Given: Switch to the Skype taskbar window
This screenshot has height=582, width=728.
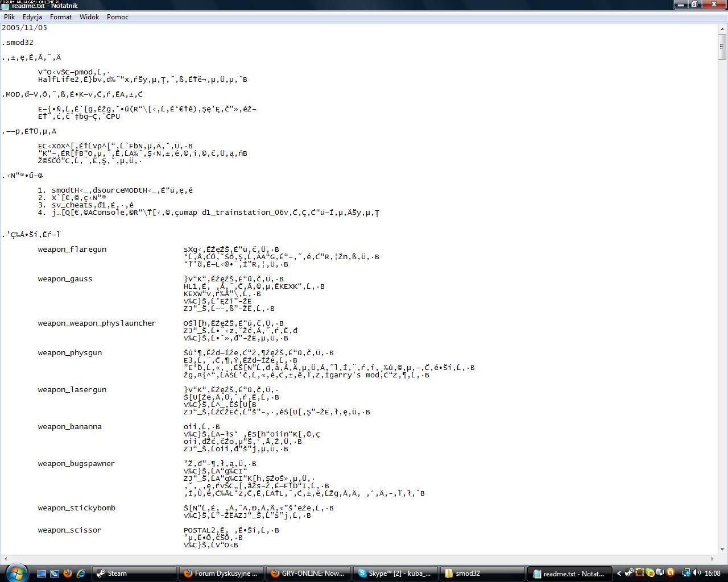Looking at the screenshot, I should point(396,573).
